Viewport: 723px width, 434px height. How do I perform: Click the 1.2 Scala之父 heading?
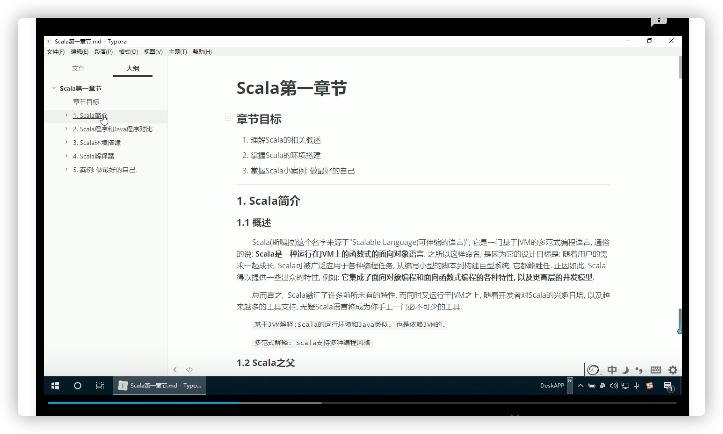[x=266, y=363]
